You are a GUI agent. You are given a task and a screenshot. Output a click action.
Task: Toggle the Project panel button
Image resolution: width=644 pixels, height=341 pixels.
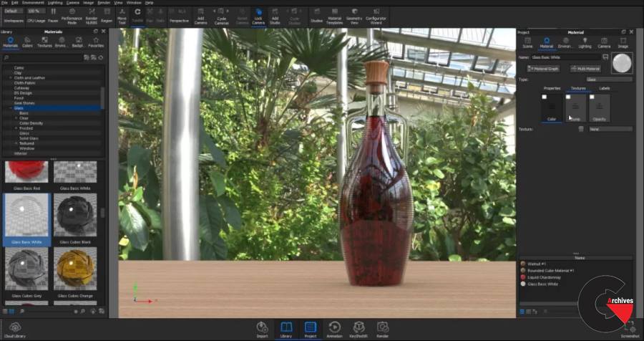point(311,330)
